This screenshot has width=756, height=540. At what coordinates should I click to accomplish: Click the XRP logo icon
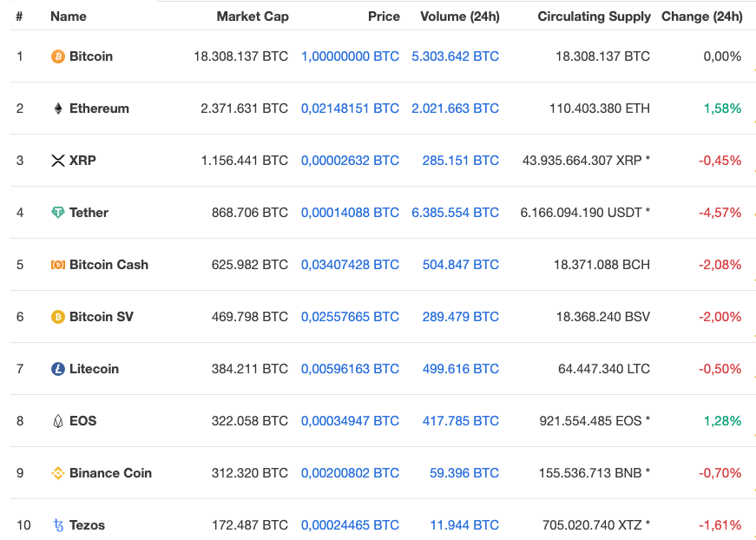coord(57,161)
